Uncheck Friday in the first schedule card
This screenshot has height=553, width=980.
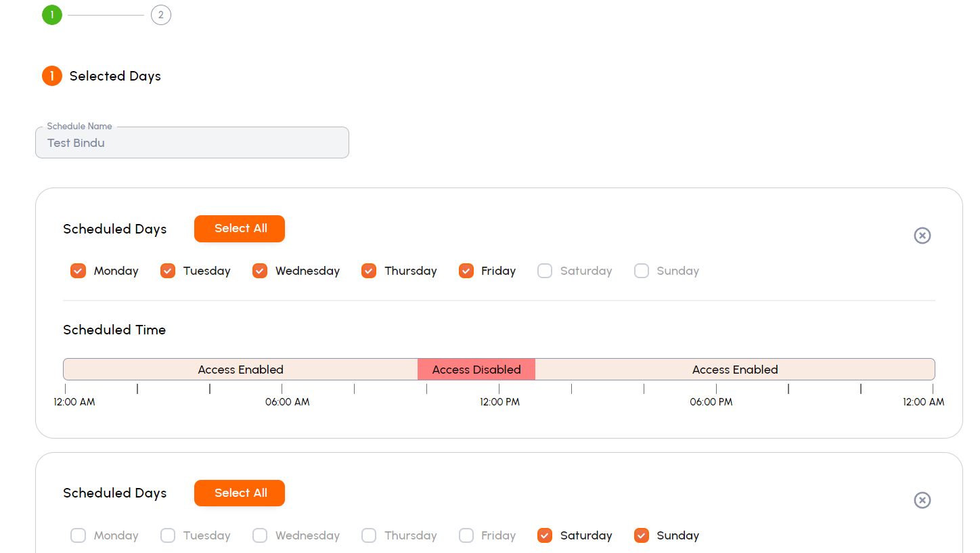466,271
